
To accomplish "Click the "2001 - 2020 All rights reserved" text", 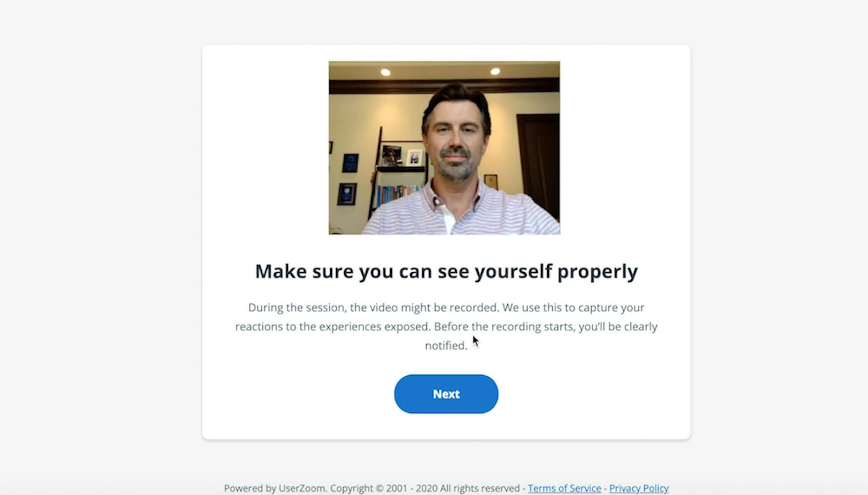I will (453, 488).
